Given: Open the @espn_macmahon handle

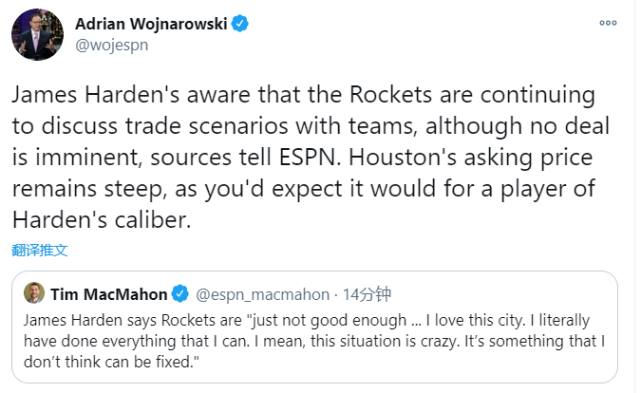Looking at the screenshot, I should [262, 294].
